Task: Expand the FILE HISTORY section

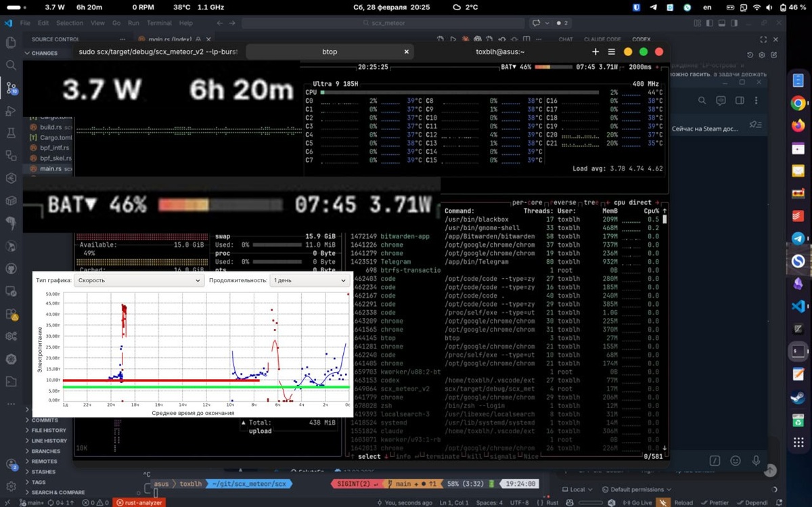Action: click(45, 431)
